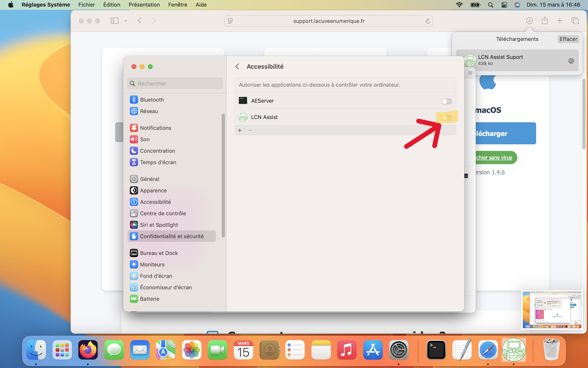Screen dimensions: 588x368
Task: Enable the AEServer accessibility toggle
Action: 446,101
